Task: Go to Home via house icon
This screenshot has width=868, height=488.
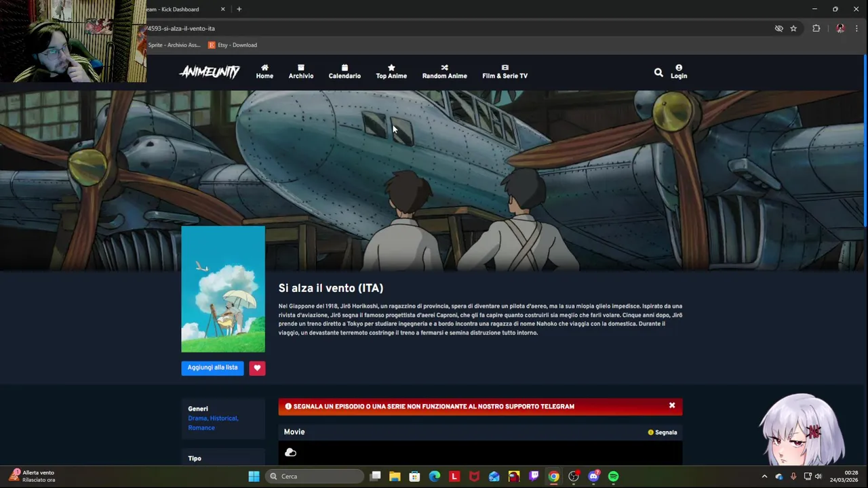Action: (x=264, y=72)
